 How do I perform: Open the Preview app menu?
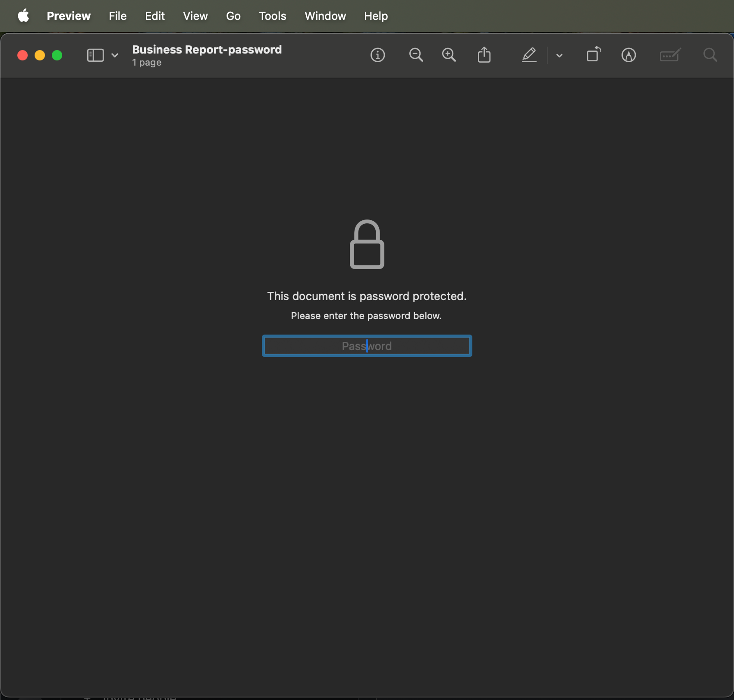(69, 16)
